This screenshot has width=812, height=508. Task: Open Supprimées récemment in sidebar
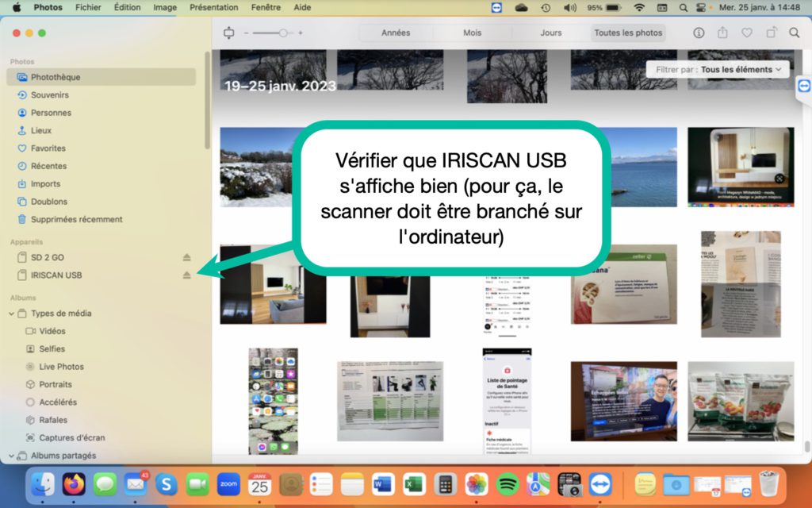76,219
